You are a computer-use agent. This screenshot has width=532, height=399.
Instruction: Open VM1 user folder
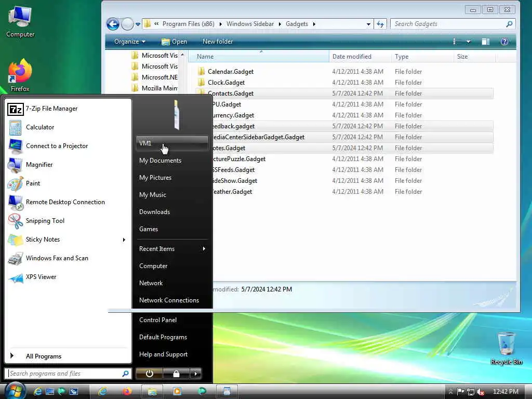pyautogui.click(x=172, y=143)
